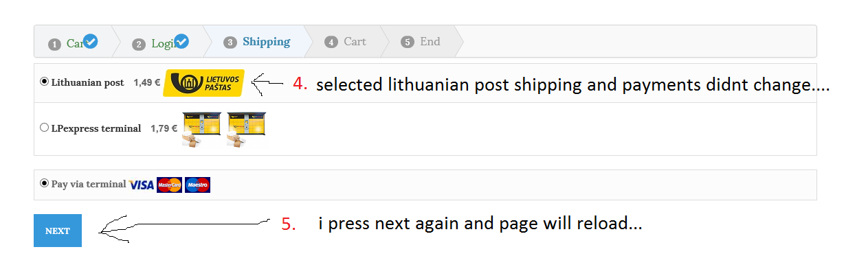Click the MasterCard icon
The height and width of the screenshot is (269, 868).
point(169,185)
